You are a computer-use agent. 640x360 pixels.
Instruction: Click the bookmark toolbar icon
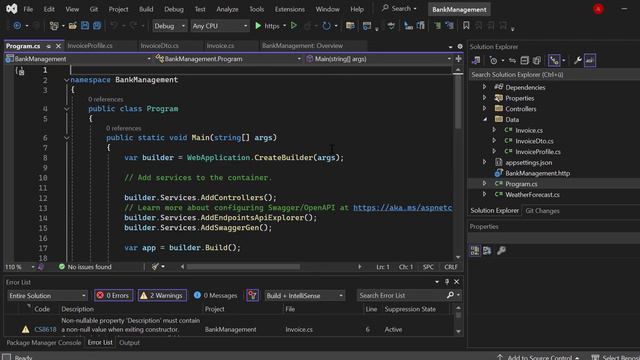point(466,26)
